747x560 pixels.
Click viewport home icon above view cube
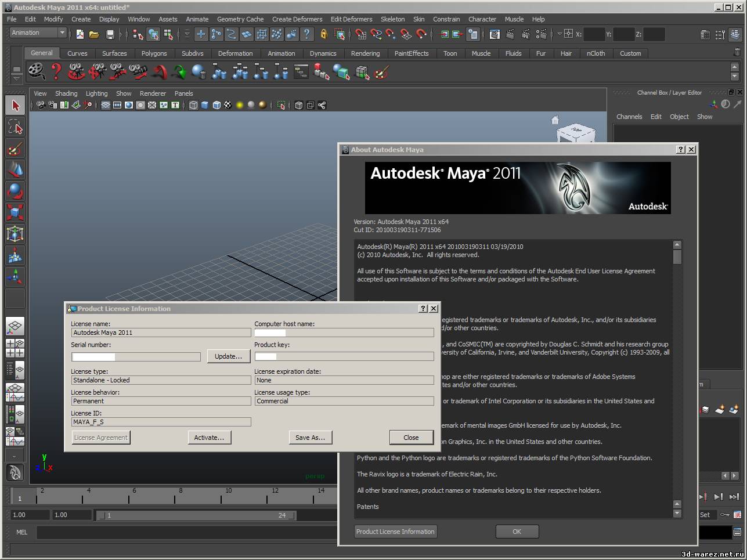(555, 120)
